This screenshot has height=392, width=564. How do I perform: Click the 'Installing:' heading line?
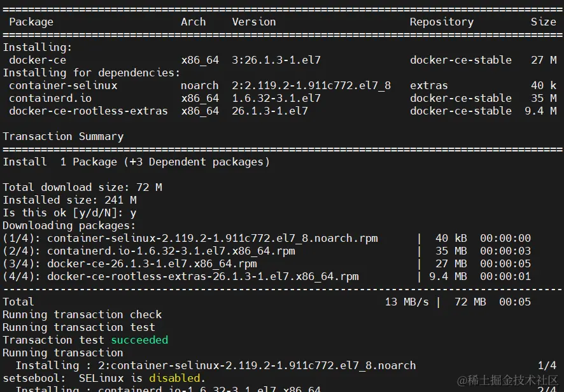click(x=38, y=48)
